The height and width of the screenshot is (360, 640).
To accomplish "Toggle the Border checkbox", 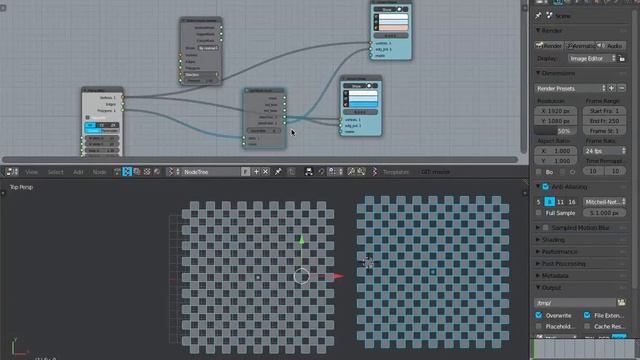I will (x=539, y=172).
